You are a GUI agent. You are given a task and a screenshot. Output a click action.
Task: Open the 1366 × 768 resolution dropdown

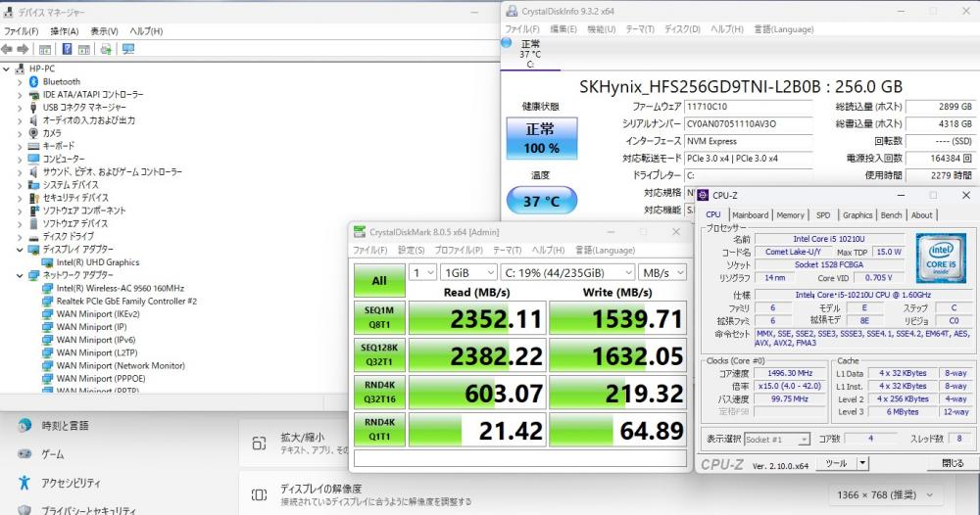click(x=885, y=495)
